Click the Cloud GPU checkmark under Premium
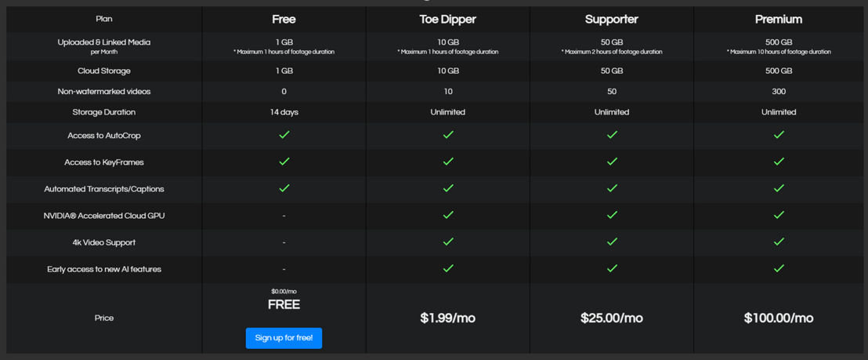 point(779,215)
